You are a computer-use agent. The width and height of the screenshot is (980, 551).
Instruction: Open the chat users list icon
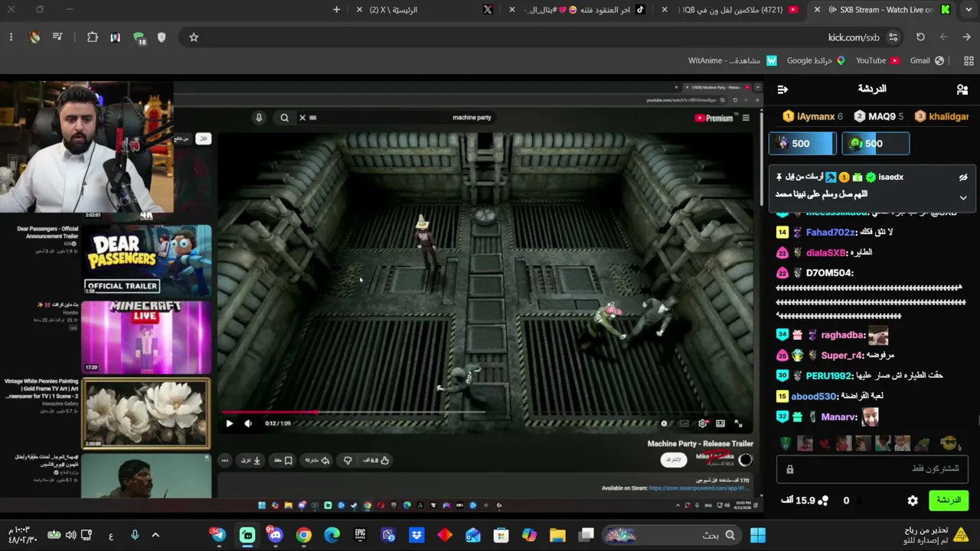tap(962, 90)
